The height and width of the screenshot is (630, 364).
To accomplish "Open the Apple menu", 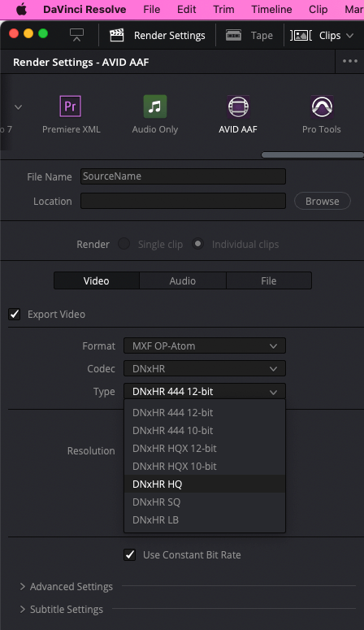I will (x=21, y=9).
